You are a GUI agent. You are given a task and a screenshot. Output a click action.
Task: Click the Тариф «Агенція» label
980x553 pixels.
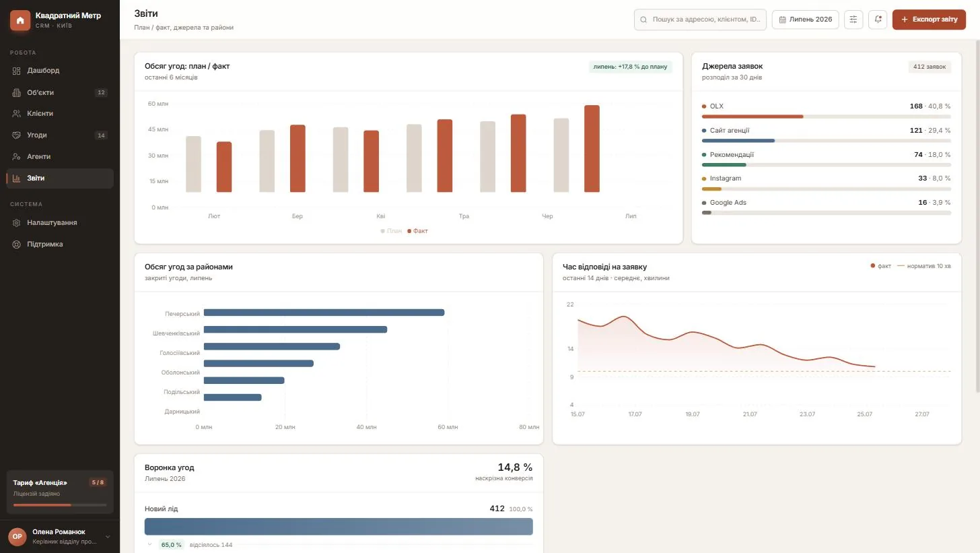click(x=40, y=483)
